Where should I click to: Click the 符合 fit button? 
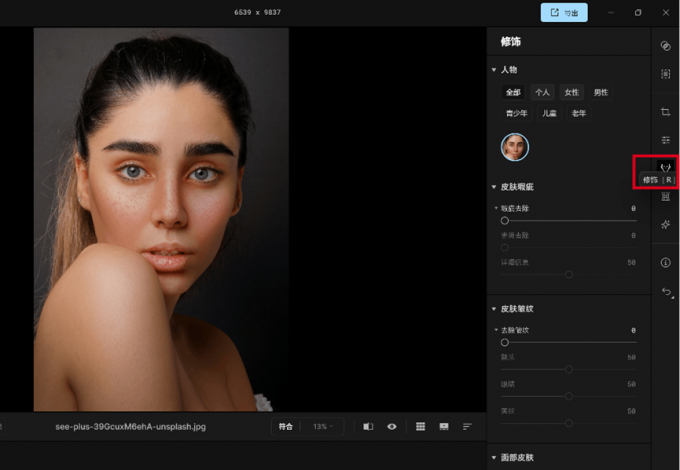286,426
